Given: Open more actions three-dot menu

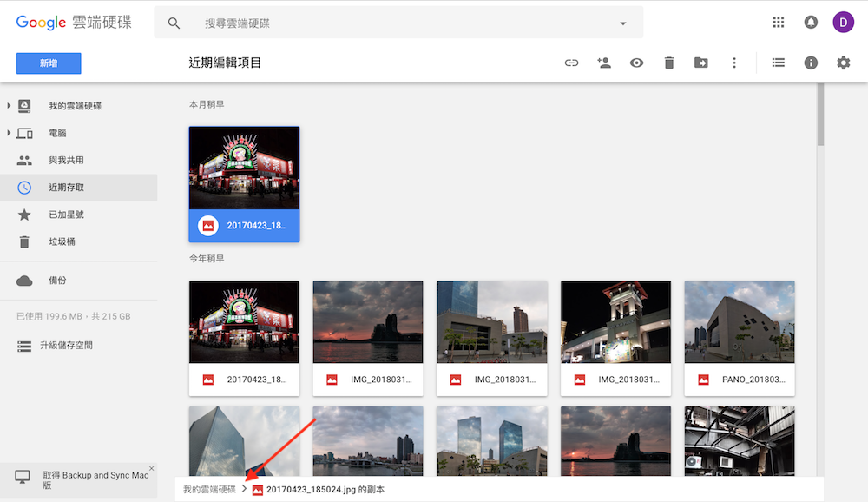Looking at the screenshot, I should (x=734, y=63).
